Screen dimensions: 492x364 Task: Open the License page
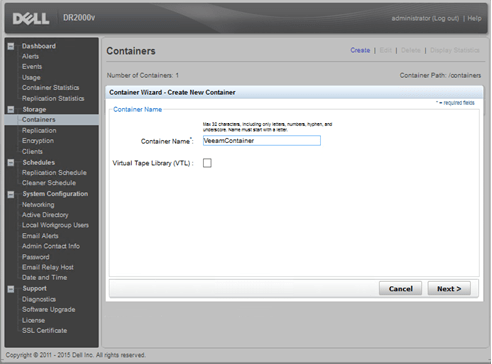33,320
